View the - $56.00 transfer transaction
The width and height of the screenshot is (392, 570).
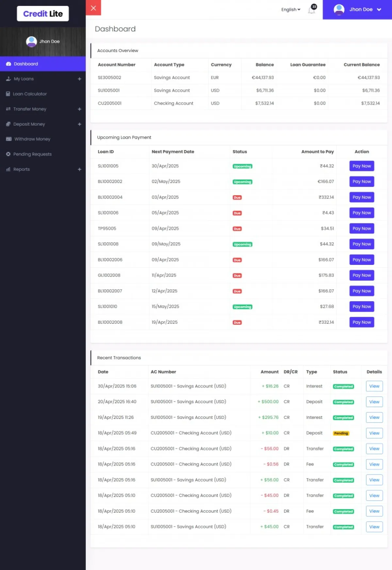pos(374,449)
